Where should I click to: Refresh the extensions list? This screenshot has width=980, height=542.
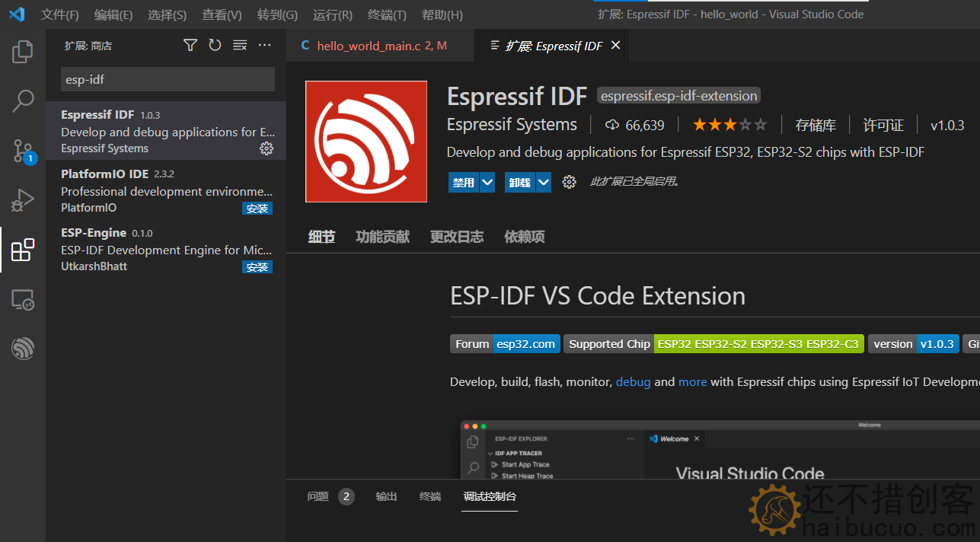click(215, 46)
